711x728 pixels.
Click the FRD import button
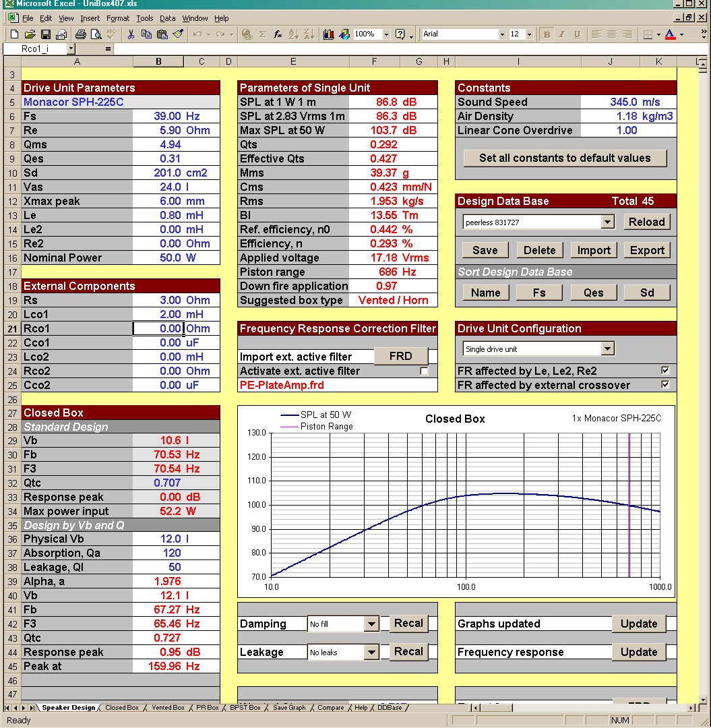coord(400,356)
